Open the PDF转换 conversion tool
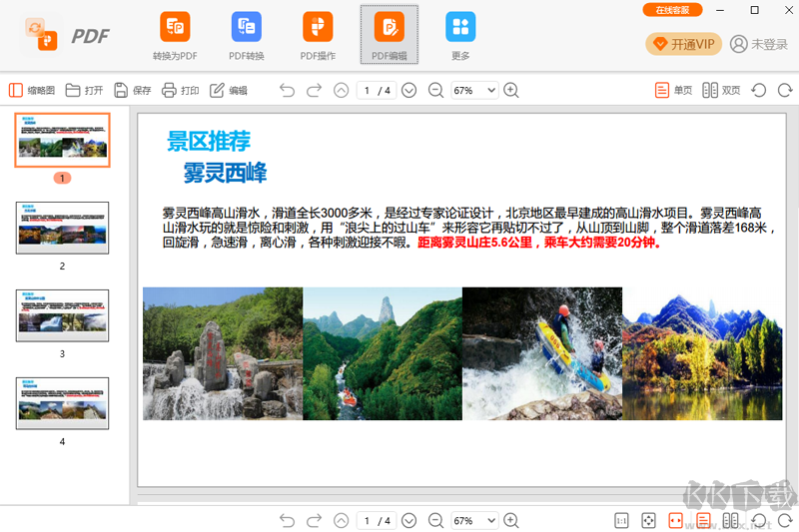 click(x=246, y=35)
